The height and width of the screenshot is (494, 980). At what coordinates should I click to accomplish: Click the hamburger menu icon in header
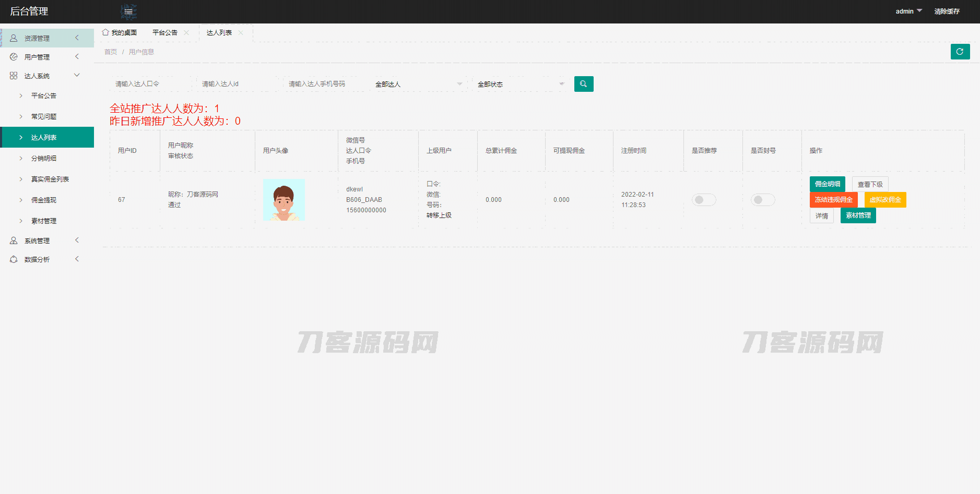128,11
